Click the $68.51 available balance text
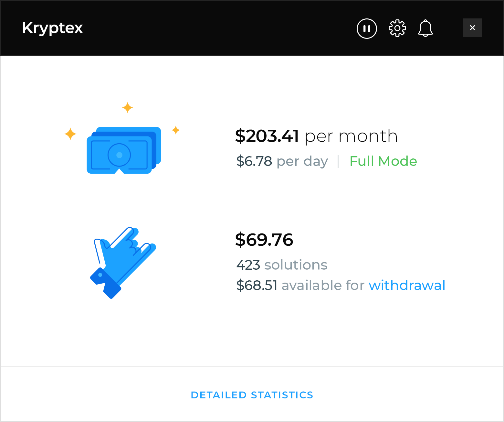The image size is (504, 422). tap(257, 285)
